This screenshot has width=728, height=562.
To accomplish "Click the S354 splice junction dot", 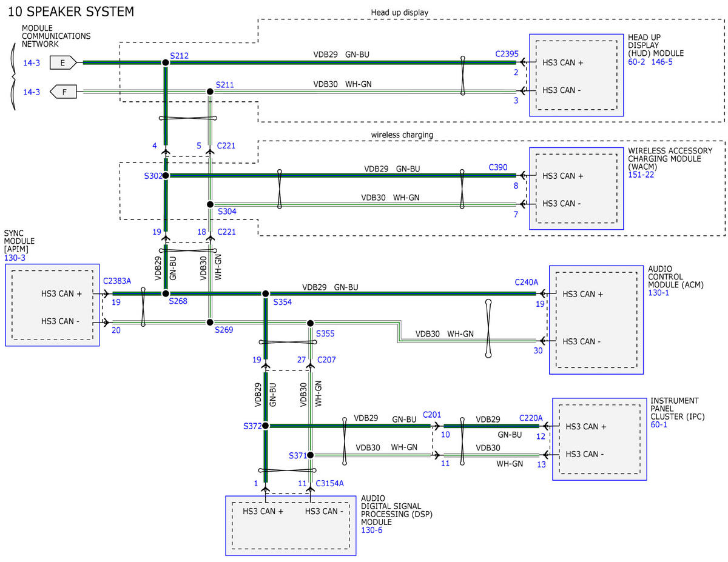I will click(265, 293).
